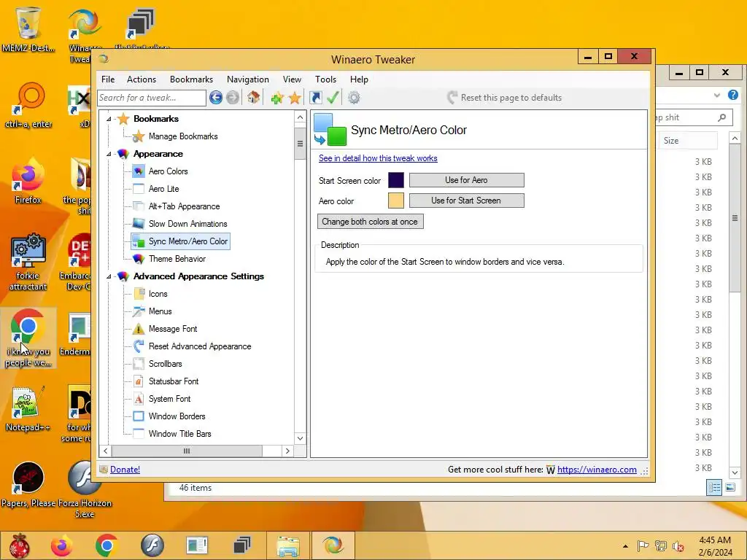Collapse Advanced Appearance Settings node
Screen dimensions: 747x560
[x=109, y=276]
